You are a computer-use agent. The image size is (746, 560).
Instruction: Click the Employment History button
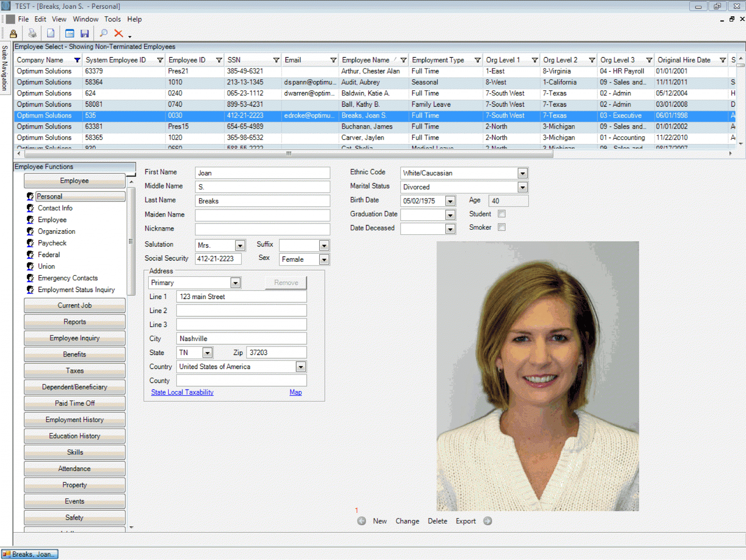[x=75, y=420]
